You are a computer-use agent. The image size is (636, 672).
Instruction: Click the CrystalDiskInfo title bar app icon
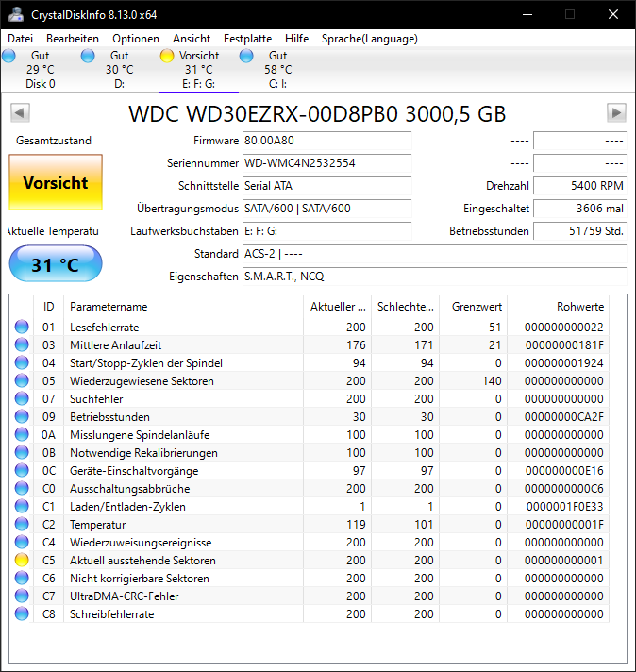[x=16, y=14]
